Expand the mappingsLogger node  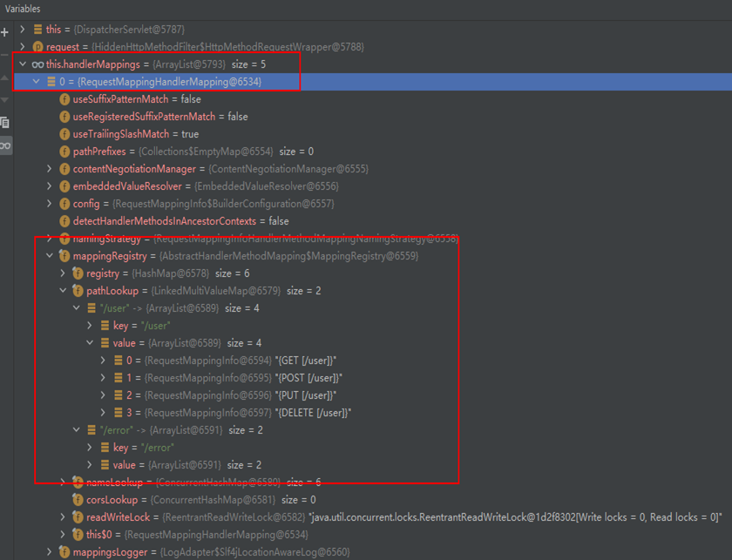50,552
